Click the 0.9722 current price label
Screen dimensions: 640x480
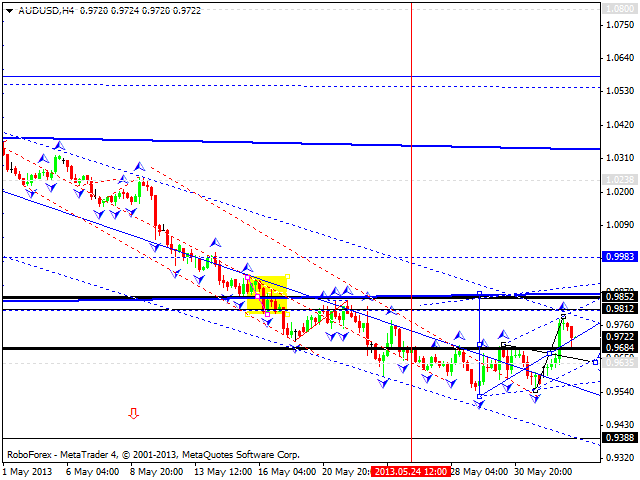pos(620,336)
